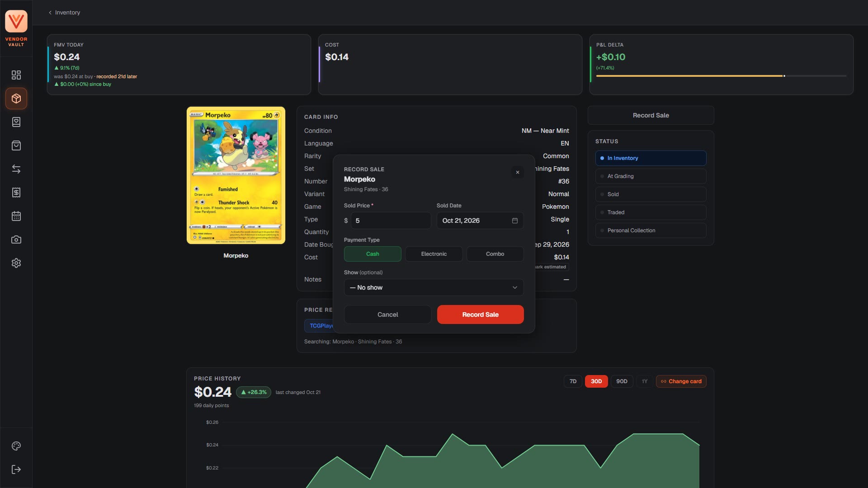Click '199 daily points' label
Image resolution: width=868 pixels, height=488 pixels.
tap(212, 405)
